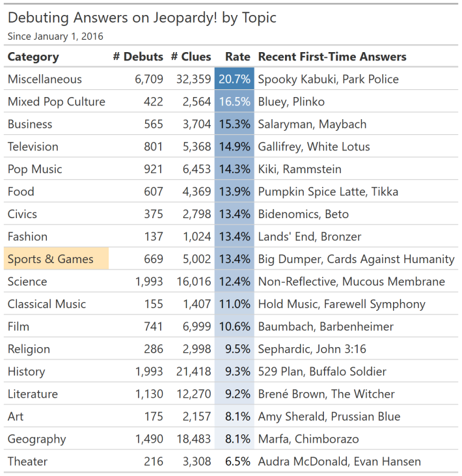Viewport: 462px width, 476px height.
Task: Click the Television category label
Action: (33, 147)
